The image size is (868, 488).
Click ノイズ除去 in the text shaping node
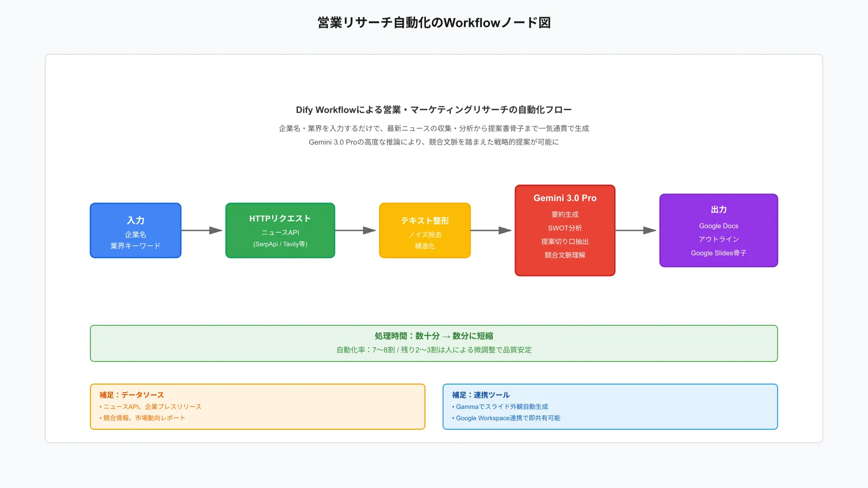(x=425, y=235)
